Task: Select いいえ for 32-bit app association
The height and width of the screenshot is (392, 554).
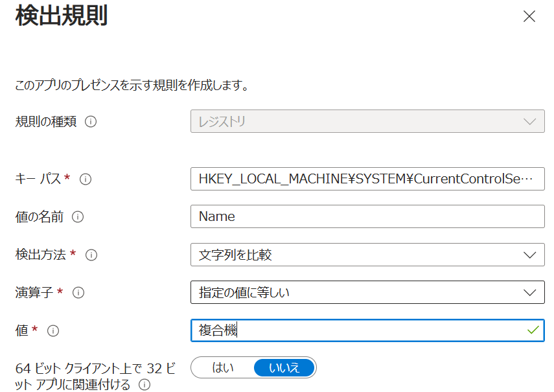Action: pos(284,368)
